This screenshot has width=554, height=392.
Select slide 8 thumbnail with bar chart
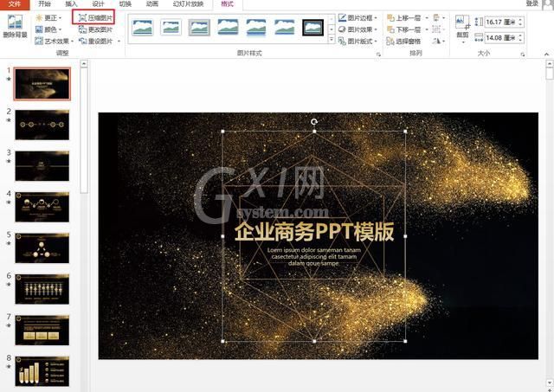42,371
